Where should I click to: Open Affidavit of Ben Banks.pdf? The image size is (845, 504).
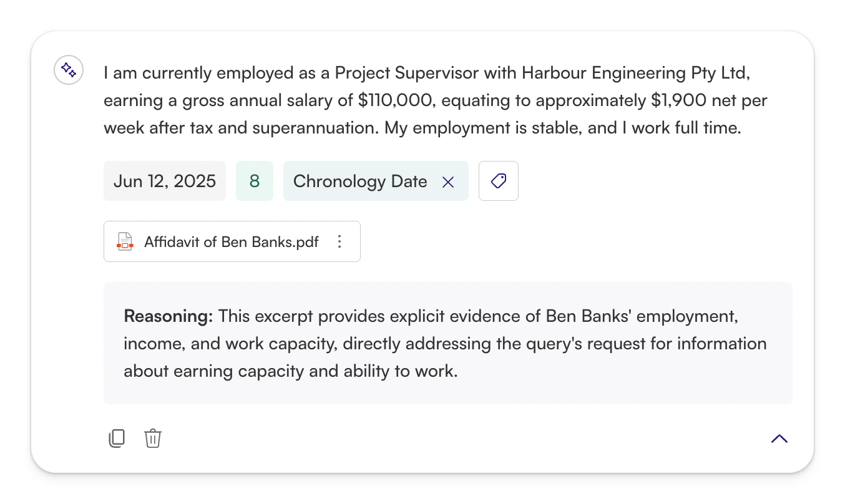coord(231,241)
